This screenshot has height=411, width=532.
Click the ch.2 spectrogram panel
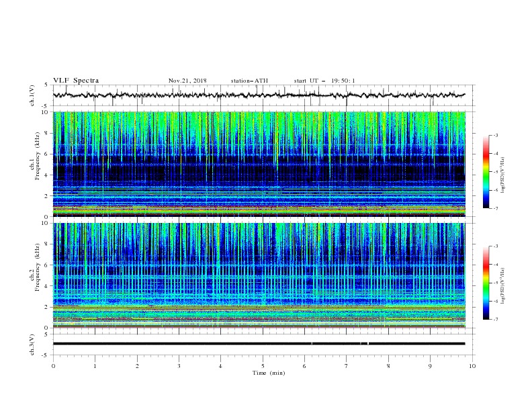coord(259,275)
